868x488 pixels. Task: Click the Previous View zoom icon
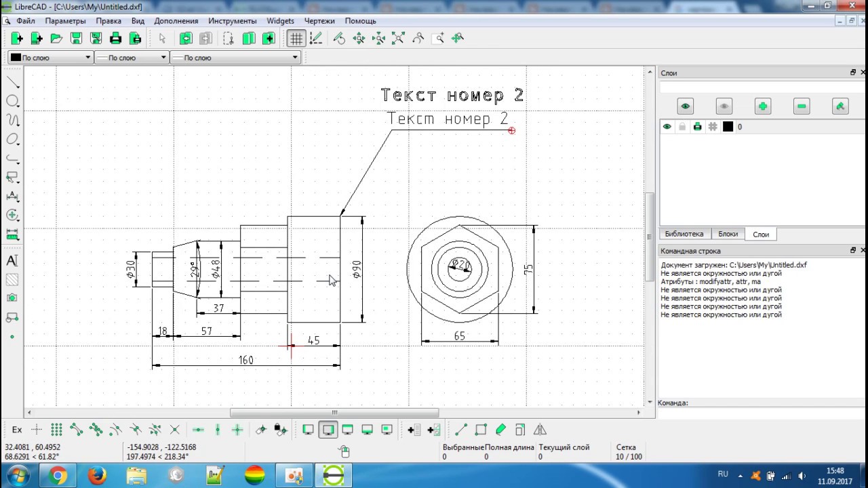[x=418, y=39]
